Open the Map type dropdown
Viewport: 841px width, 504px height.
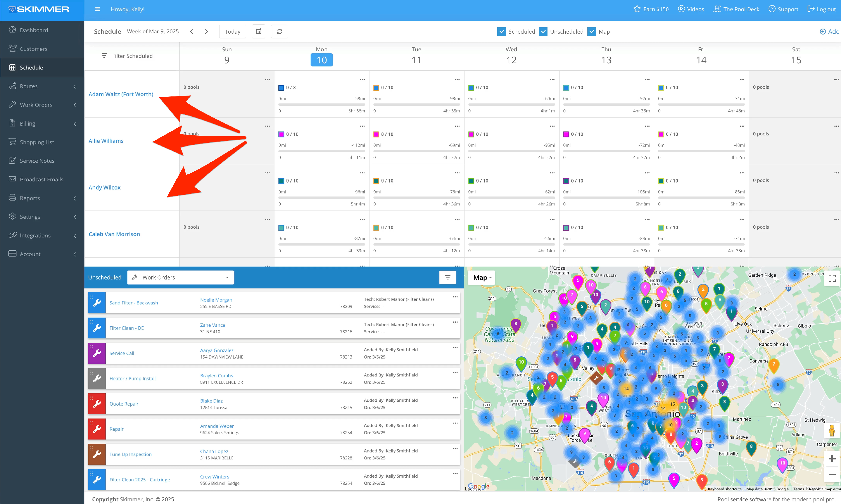(x=482, y=278)
